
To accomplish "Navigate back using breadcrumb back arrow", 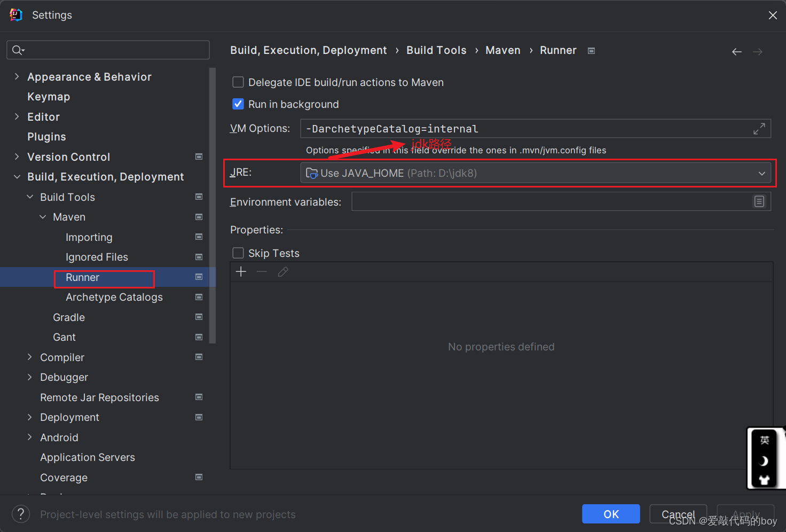I will 736,51.
